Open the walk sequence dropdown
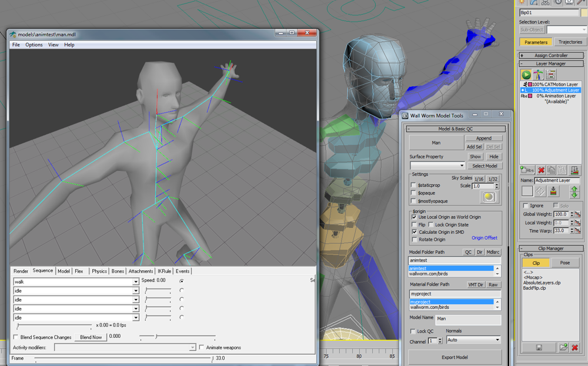This screenshot has height=366, width=588. click(135, 282)
